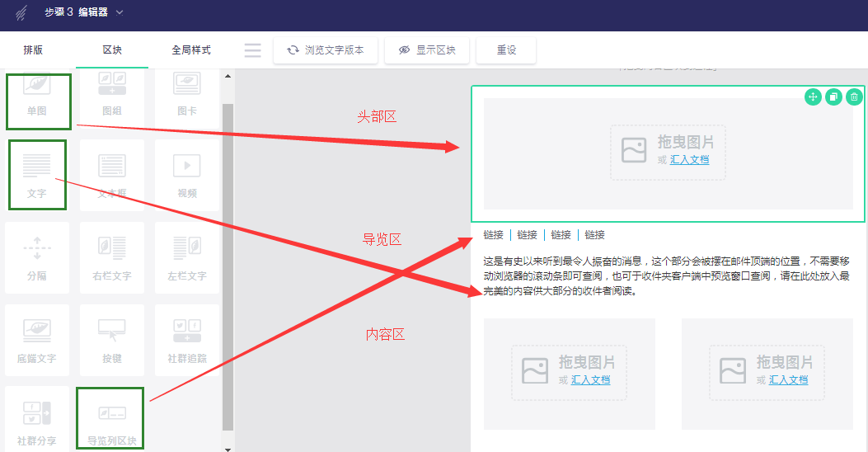Switch to the 排版 tab
The width and height of the screenshot is (868, 452).
pyautogui.click(x=34, y=50)
